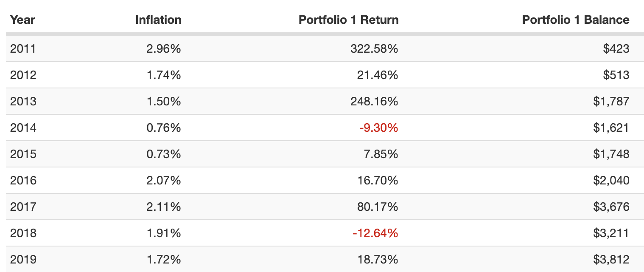Click the Portfolio 1 Balance header
The image size is (644, 272).
(x=575, y=20)
